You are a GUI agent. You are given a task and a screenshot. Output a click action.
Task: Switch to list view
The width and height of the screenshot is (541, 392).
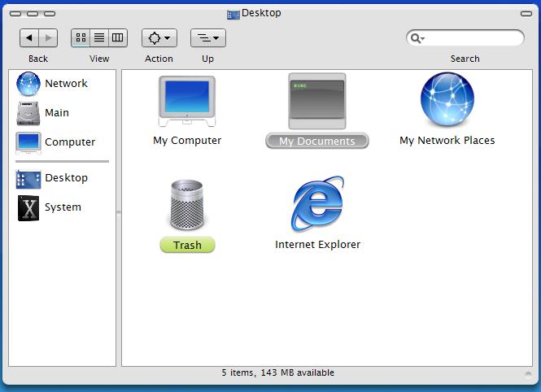[99, 37]
